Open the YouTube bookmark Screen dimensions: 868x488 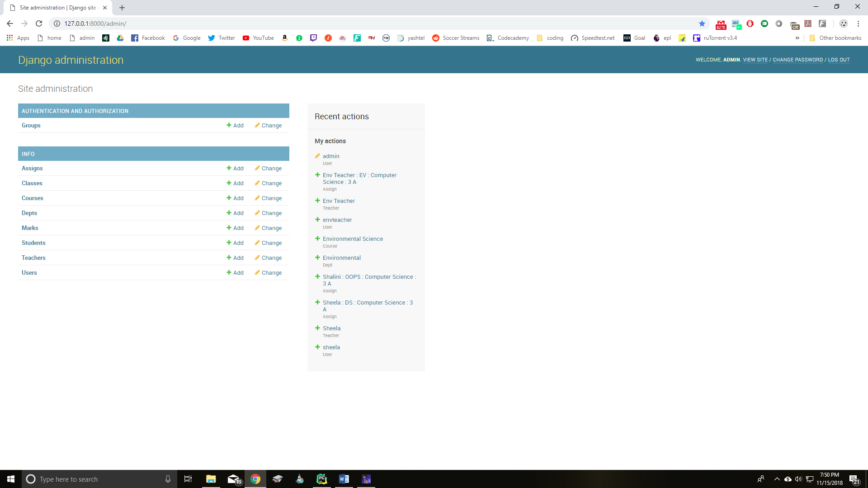click(258, 38)
